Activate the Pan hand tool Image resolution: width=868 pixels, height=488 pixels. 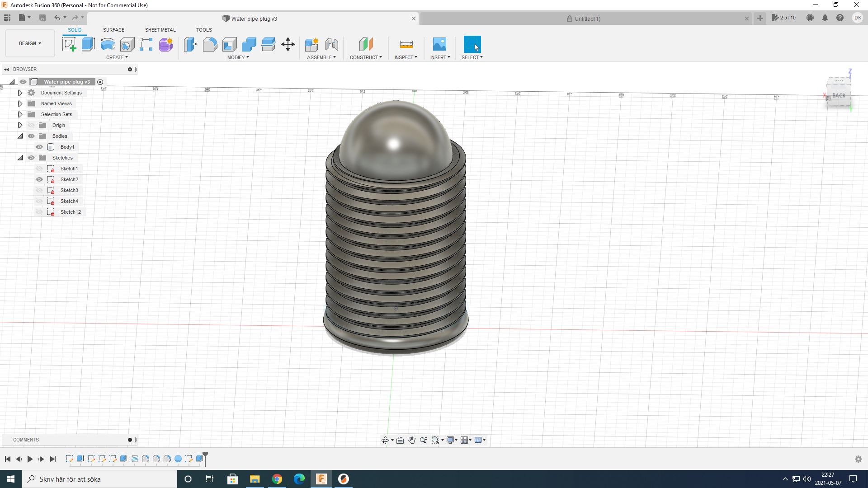(x=412, y=440)
